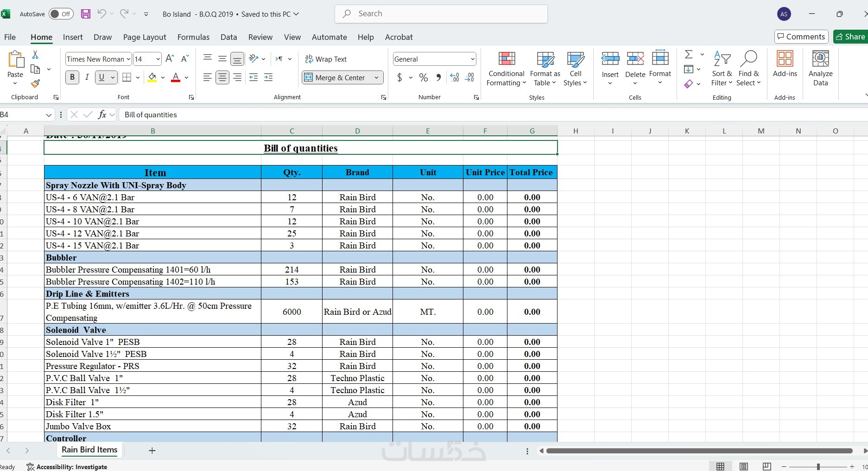Save the workbook with the floppy icon
This screenshot has height=471, width=868.
coord(86,14)
